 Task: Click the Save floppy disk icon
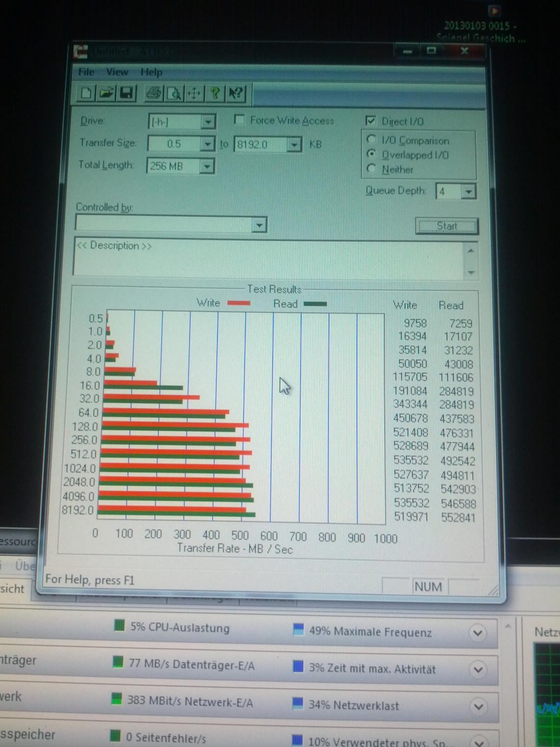click(126, 93)
